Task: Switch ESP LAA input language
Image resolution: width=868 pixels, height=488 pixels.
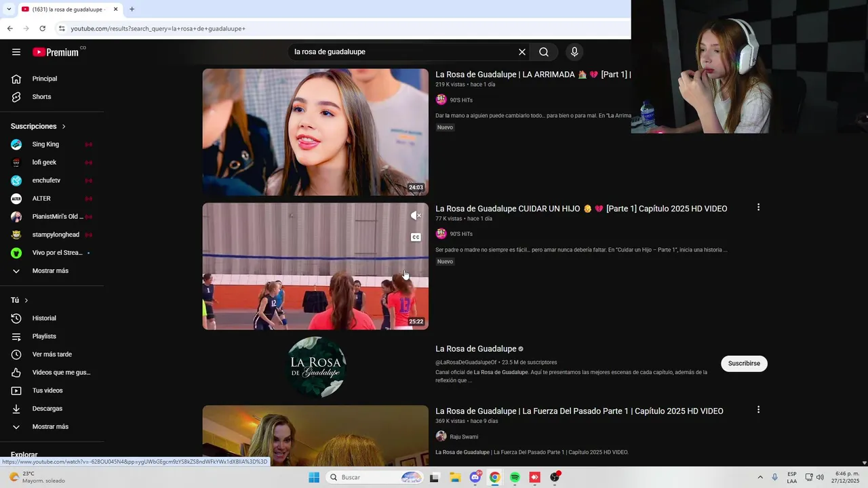Action: point(792,477)
